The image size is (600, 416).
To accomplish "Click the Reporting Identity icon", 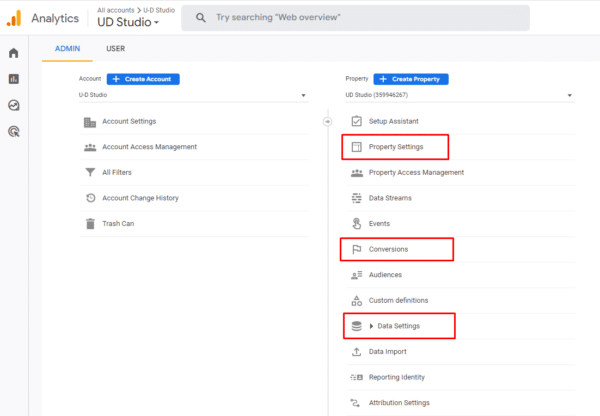I will click(x=357, y=377).
